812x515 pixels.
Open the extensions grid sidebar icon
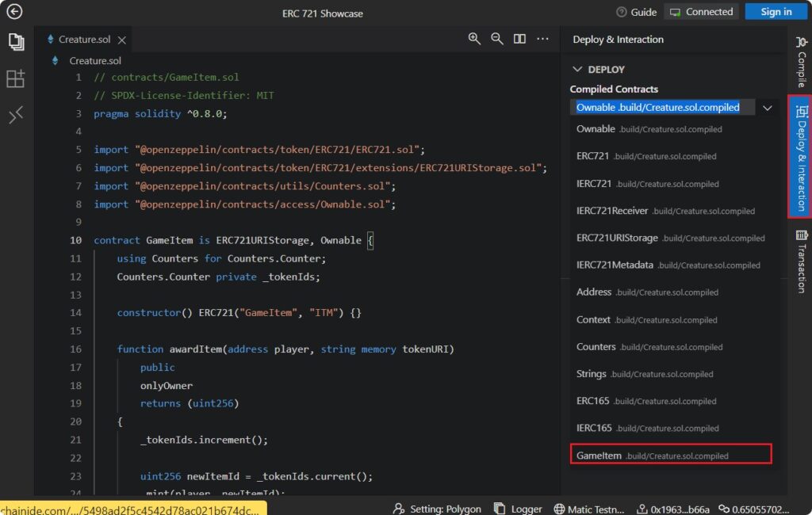(x=15, y=78)
